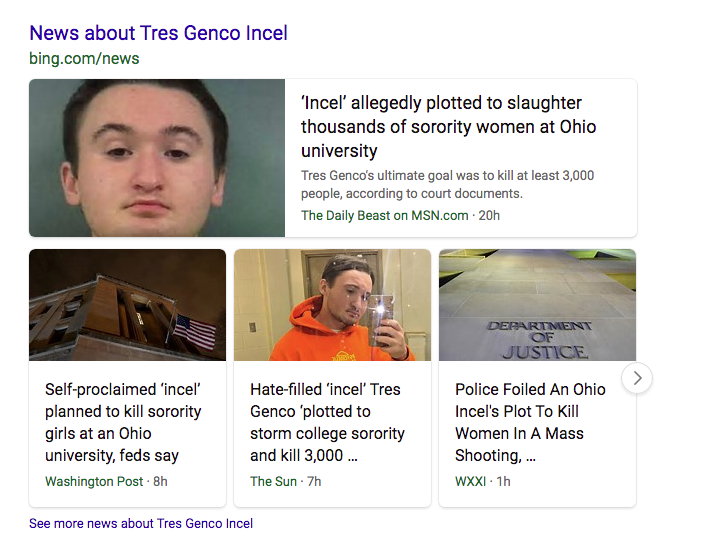This screenshot has width=702, height=550.
Task: Open the mugshot thumbnail of top story
Action: (157, 158)
